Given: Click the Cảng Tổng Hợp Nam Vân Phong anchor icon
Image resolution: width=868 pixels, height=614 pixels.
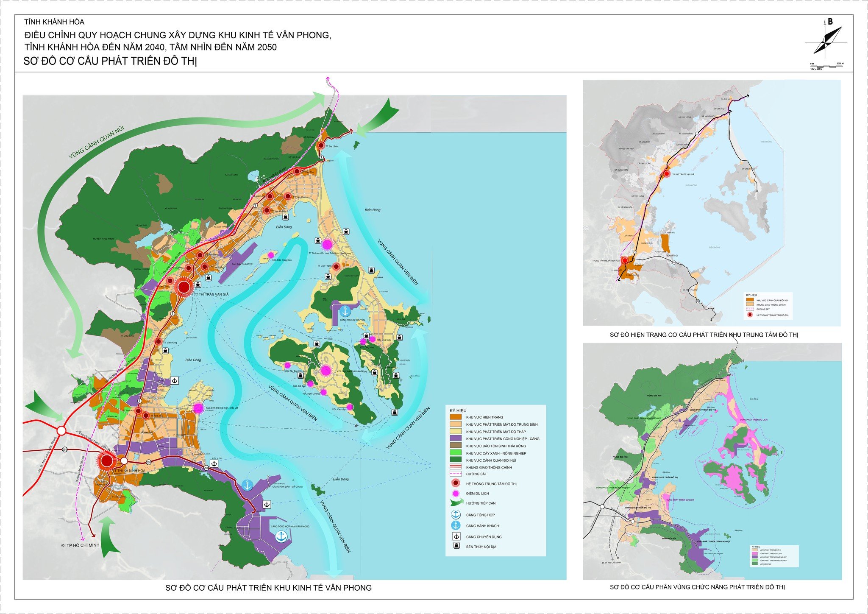Looking at the screenshot, I should click(281, 536).
